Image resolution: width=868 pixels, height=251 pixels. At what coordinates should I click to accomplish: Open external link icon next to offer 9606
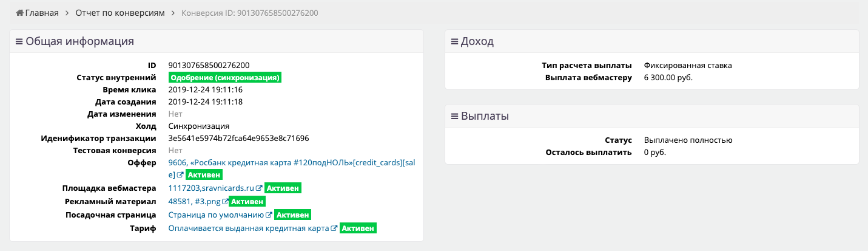[x=180, y=175]
